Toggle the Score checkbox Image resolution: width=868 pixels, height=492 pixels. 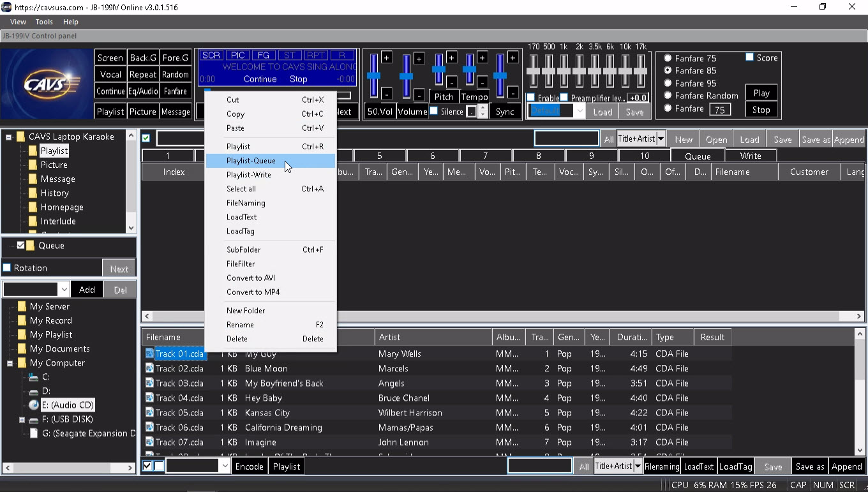pos(750,57)
